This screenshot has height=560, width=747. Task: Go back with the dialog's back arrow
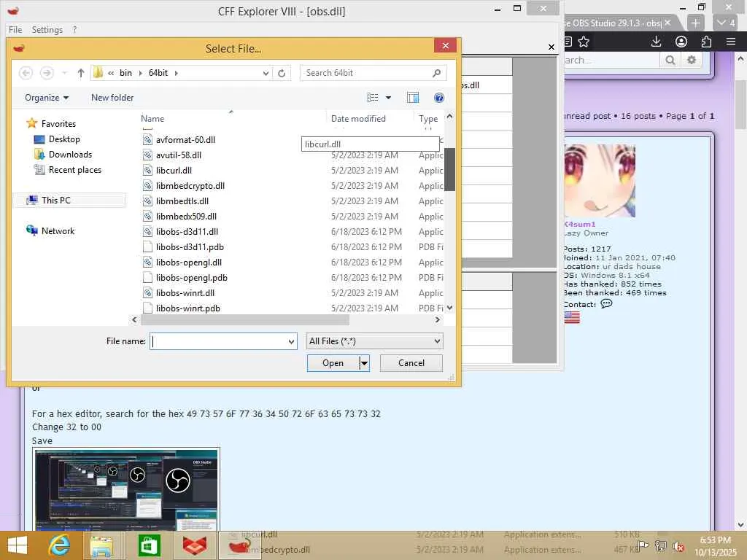coord(26,73)
